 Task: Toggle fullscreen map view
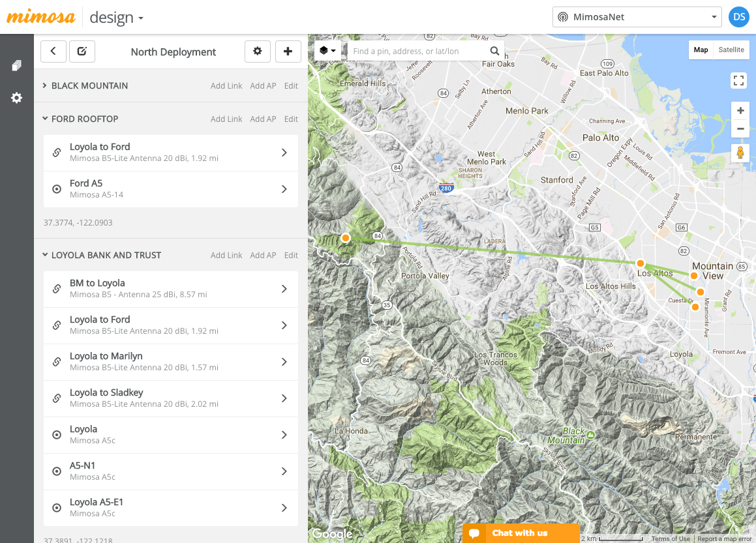point(739,80)
